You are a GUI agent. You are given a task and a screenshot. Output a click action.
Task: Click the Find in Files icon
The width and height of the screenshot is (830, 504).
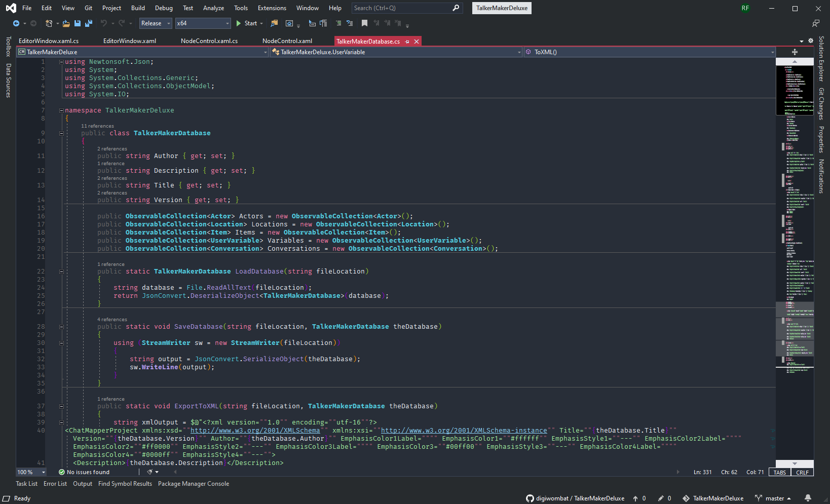(x=274, y=23)
